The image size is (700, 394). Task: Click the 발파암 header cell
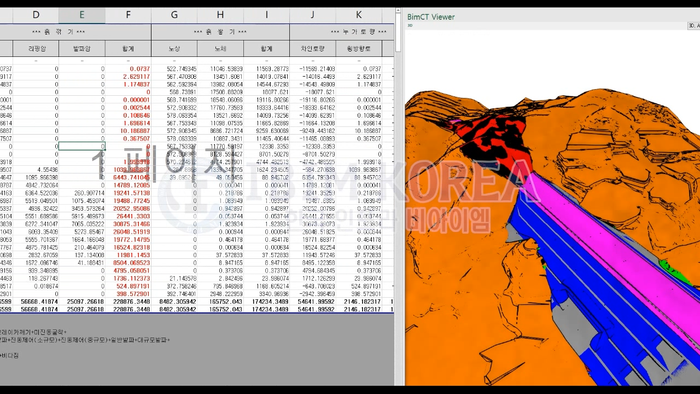coord(82,49)
